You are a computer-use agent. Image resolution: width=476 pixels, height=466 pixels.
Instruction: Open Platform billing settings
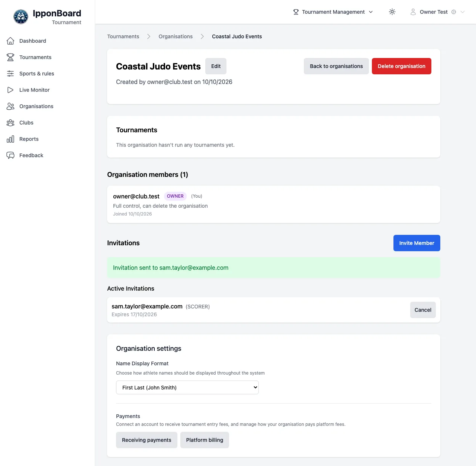tap(205, 440)
